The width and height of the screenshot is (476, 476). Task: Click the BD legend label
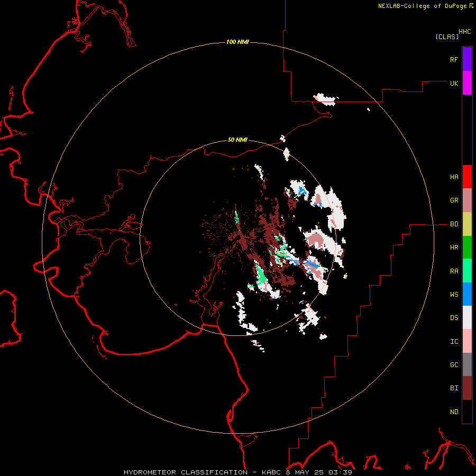(454, 224)
